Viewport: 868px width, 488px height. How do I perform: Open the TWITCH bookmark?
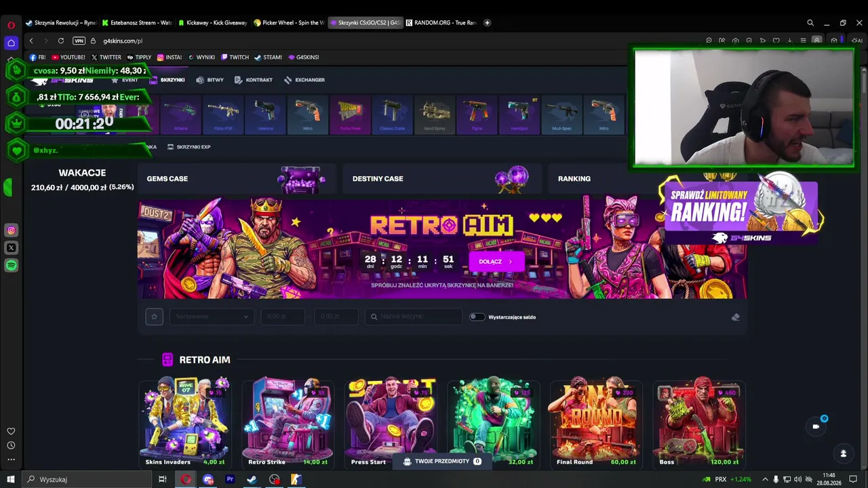tap(235, 58)
